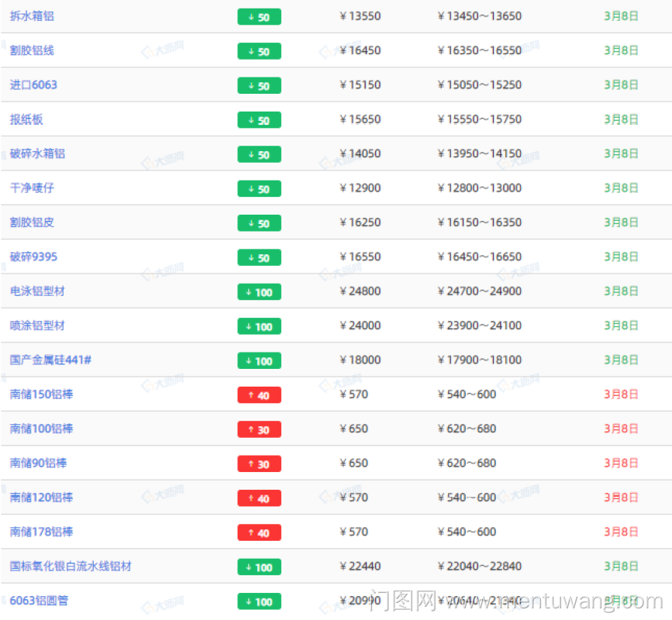Click the red up-30 badge for 南储90铝棒
The height and width of the screenshot is (620, 672).
tap(259, 463)
